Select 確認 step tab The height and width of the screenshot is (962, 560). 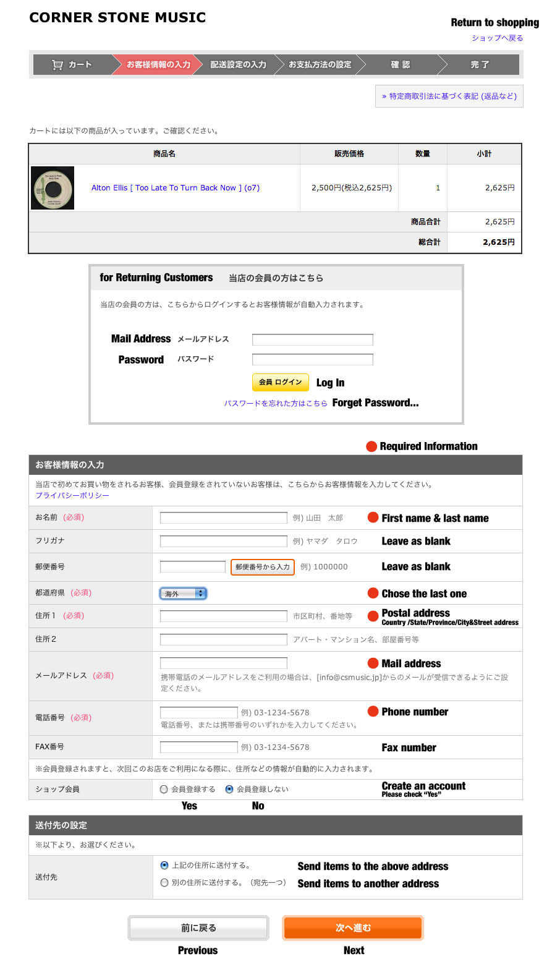401,64
